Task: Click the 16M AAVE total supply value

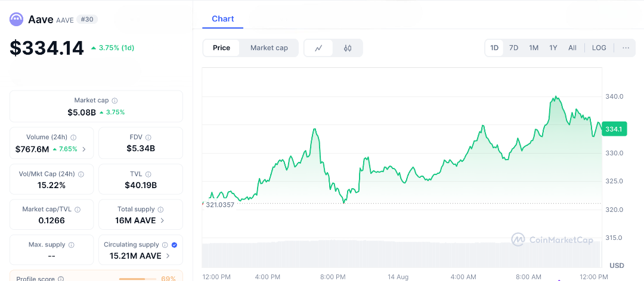Action: click(x=135, y=221)
